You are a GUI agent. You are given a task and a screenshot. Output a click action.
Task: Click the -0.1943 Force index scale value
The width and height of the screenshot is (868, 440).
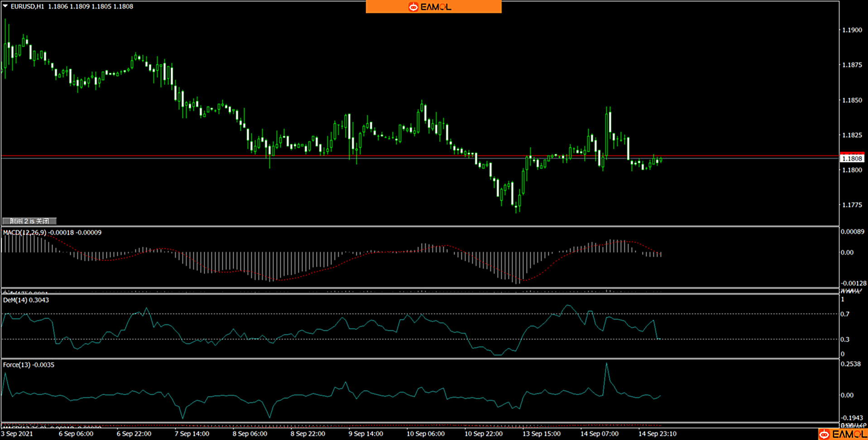(x=852, y=418)
